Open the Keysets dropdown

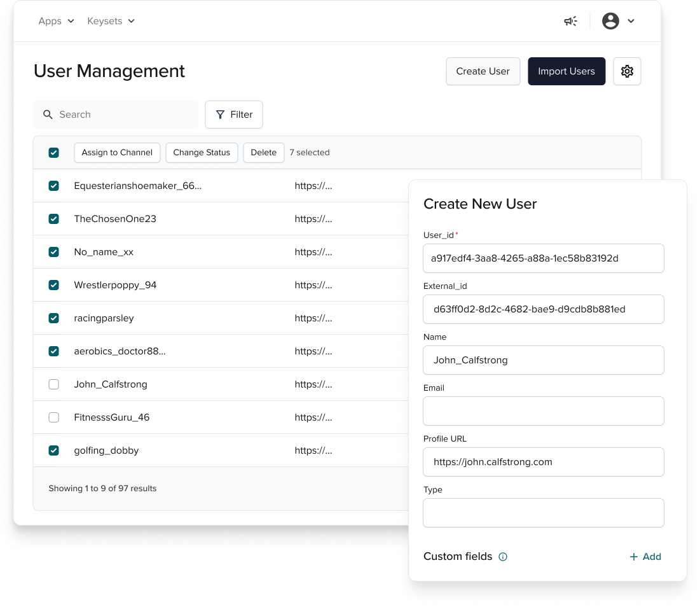pos(111,21)
